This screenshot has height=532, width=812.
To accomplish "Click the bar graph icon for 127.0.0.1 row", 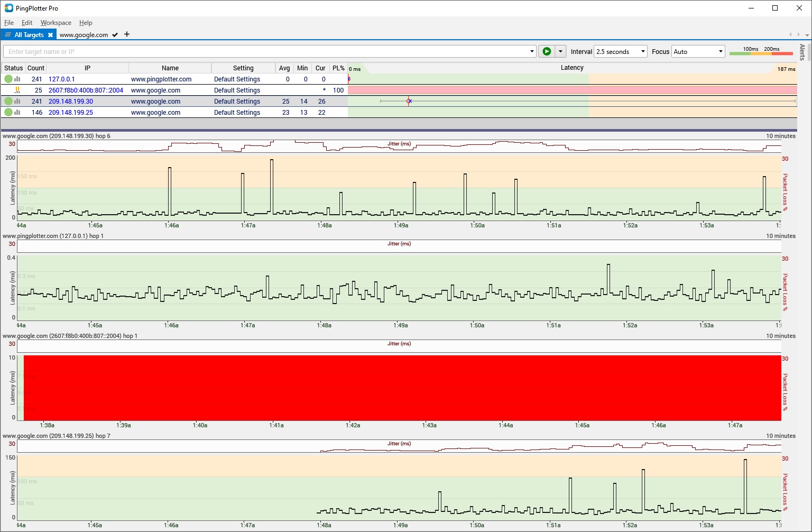I will pyautogui.click(x=17, y=79).
